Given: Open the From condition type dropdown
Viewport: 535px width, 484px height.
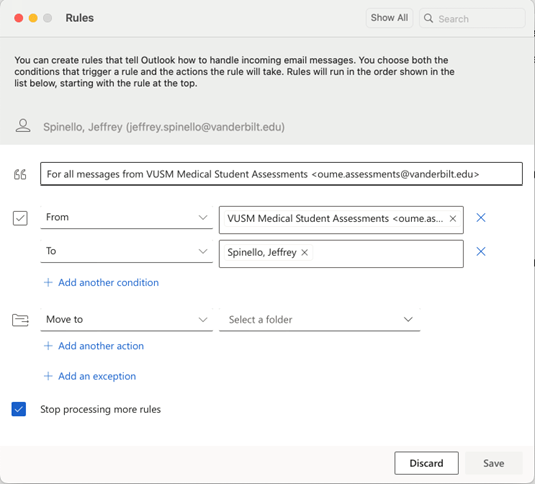Looking at the screenshot, I should (x=126, y=217).
